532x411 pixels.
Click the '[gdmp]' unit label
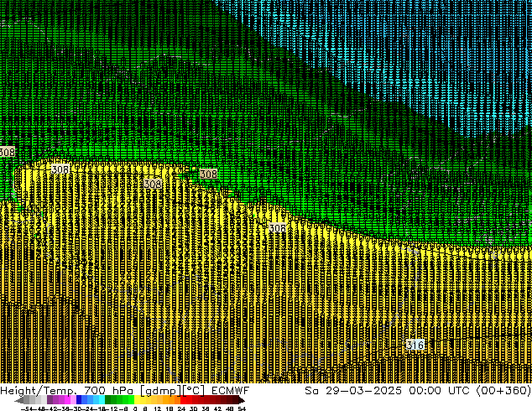click(160, 391)
